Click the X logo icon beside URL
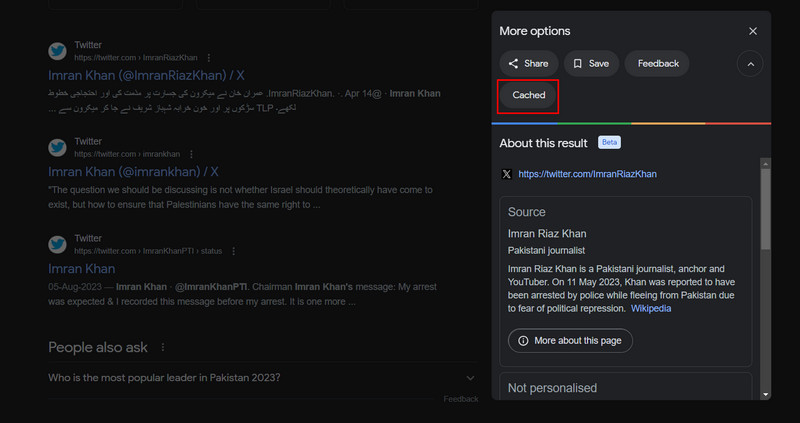Image resolution: width=800 pixels, height=423 pixels. (x=506, y=175)
